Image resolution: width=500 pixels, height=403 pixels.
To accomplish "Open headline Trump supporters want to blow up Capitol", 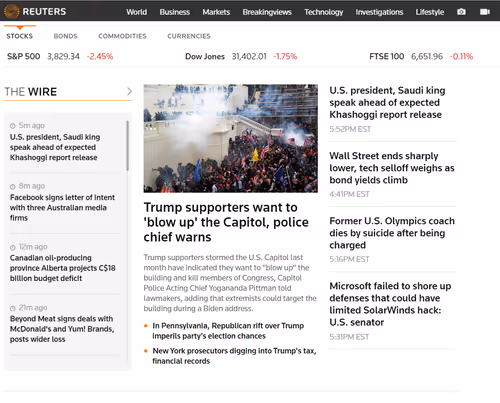I will click(226, 222).
